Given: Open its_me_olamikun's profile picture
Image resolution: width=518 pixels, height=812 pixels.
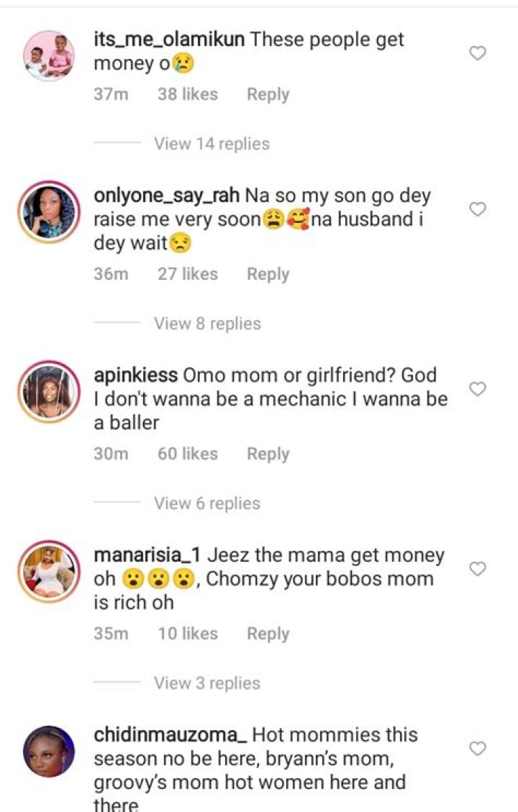Looking at the screenshot, I should click(x=49, y=55).
